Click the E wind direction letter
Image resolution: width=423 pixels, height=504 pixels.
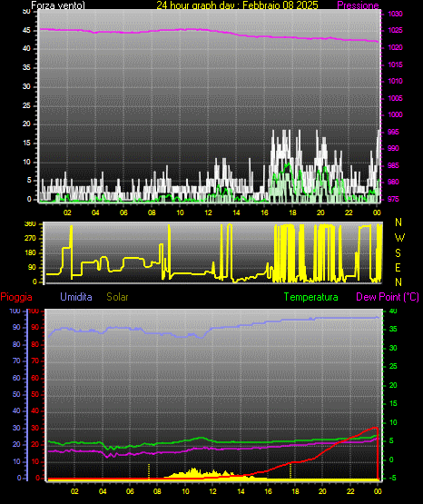[x=398, y=267]
